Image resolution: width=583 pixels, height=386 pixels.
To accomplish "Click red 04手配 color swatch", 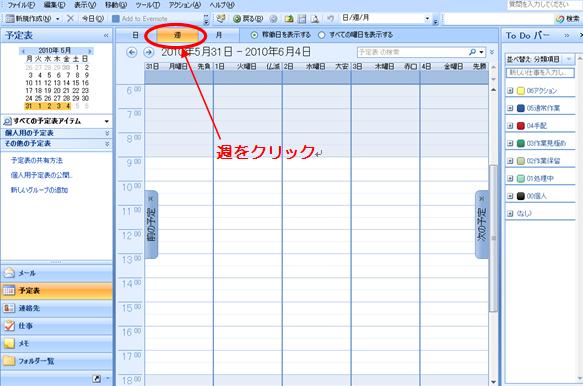I will (x=521, y=126).
